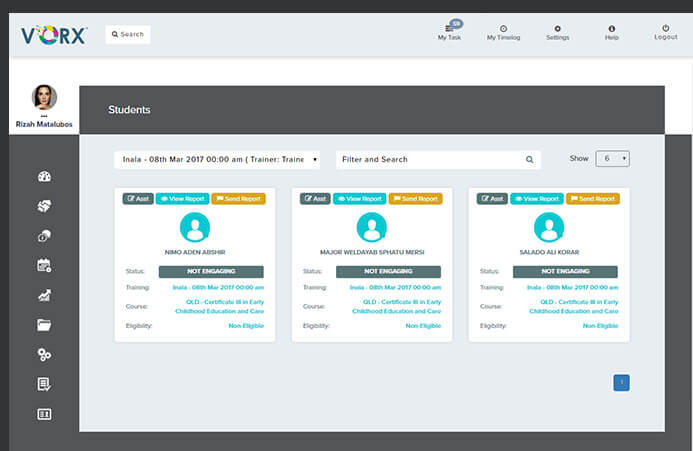The image size is (693, 451).
Task: Open Nimo Aden Abshir training link
Action: point(218,287)
